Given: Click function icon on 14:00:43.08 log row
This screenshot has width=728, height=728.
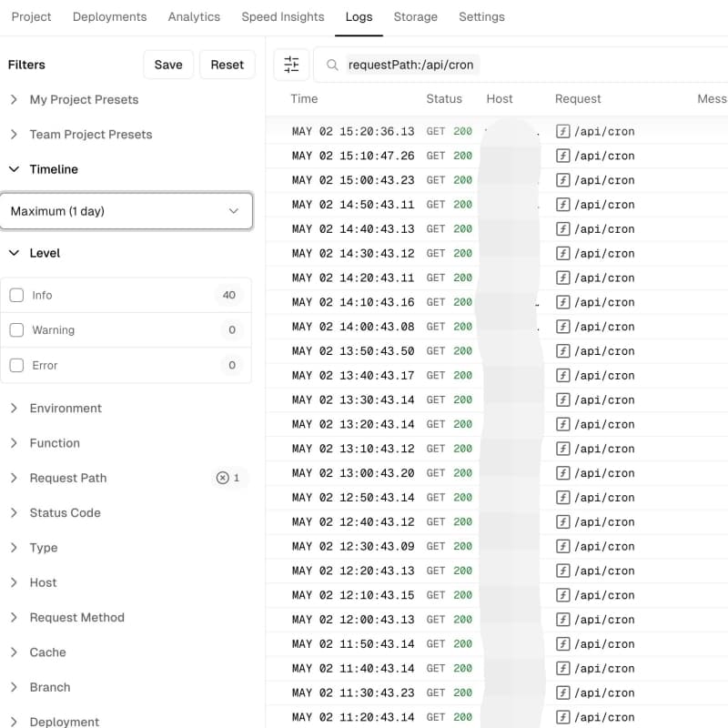Looking at the screenshot, I should pos(562,327).
